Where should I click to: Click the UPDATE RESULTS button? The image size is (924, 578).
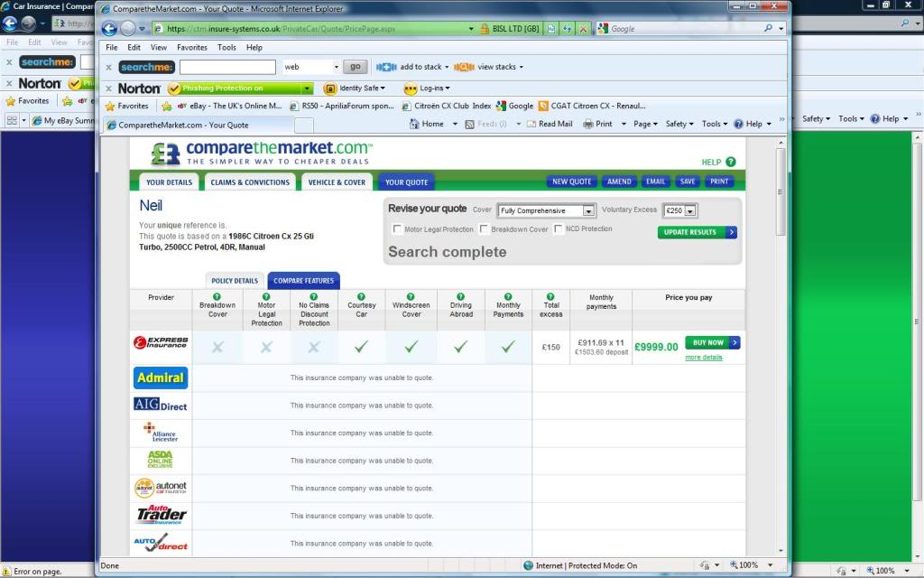pos(698,232)
